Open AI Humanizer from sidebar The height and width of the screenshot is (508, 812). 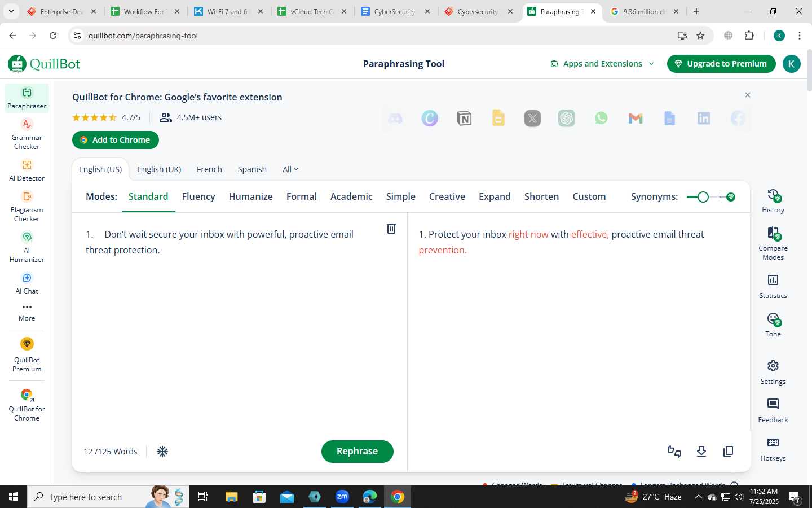27,247
